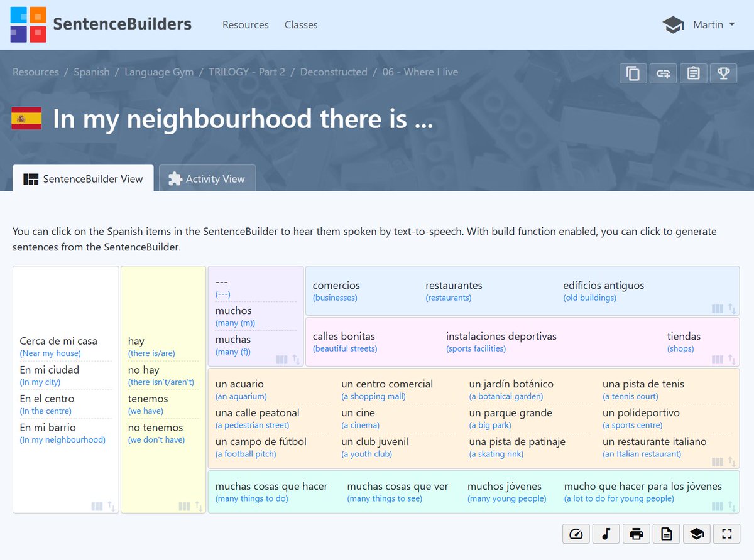Click the phrase 'un campo de fútbol'
Viewport: 754px width, 560px height.
click(261, 441)
